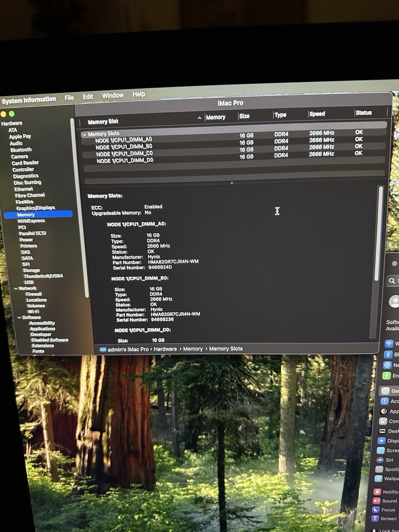The height and width of the screenshot is (532, 399).
Task: Open the Spotlight magnifier icon in System Settings
Action: [x=379, y=469]
